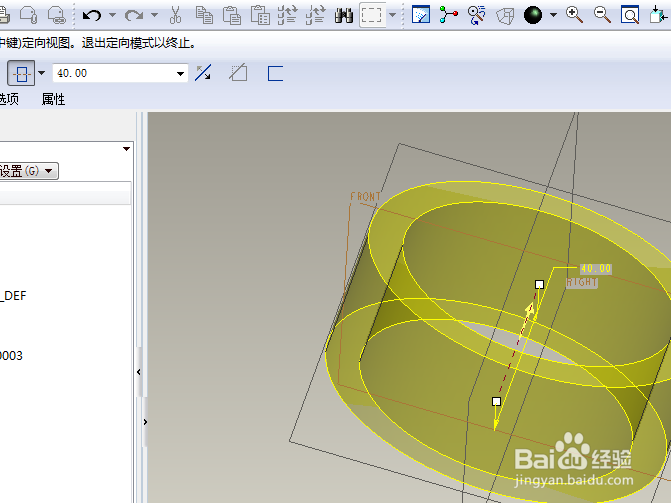Open the 属性 properties tab
The width and height of the screenshot is (671, 503).
coord(53,99)
